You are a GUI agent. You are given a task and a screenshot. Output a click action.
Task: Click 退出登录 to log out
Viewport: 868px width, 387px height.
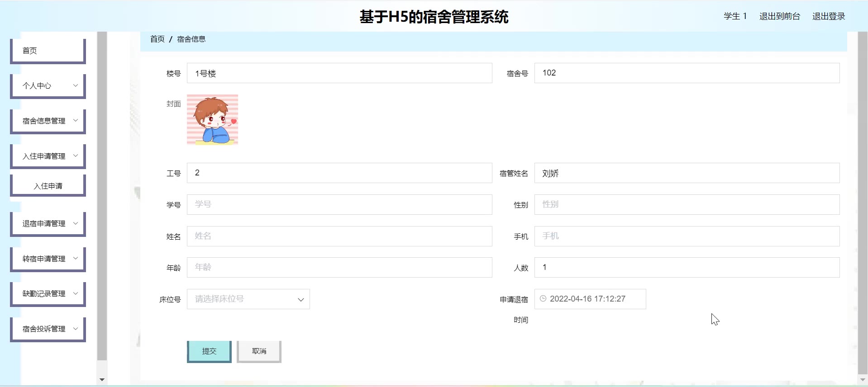pyautogui.click(x=829, y=16)
